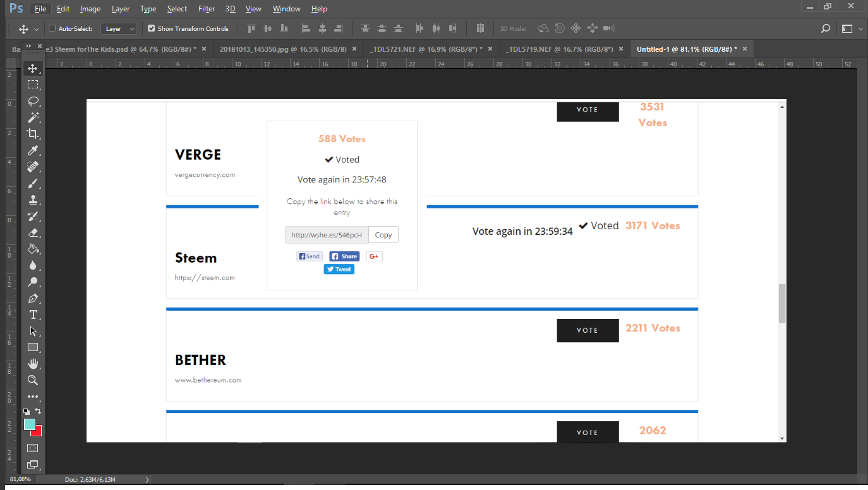Select the Brush tool
This screenshot has height=490, width=868.
(33, 183)
